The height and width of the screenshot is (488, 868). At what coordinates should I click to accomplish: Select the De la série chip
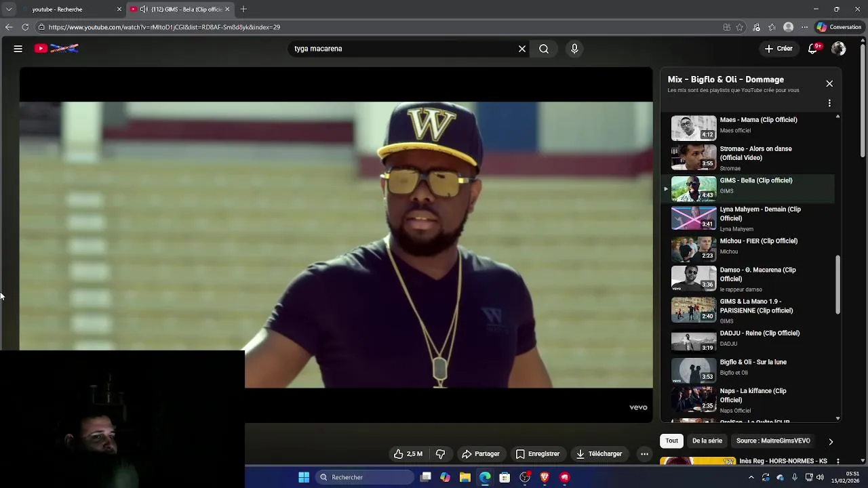coord(707,441)
